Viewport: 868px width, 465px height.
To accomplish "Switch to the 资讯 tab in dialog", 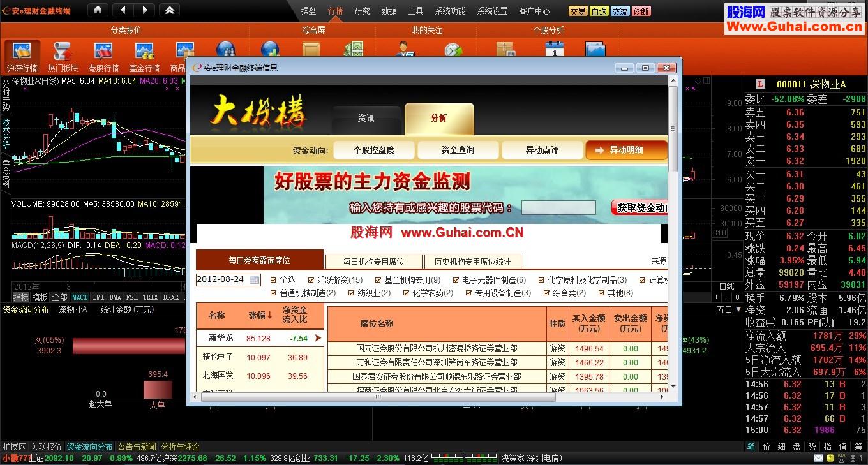I will coord(366,119).
